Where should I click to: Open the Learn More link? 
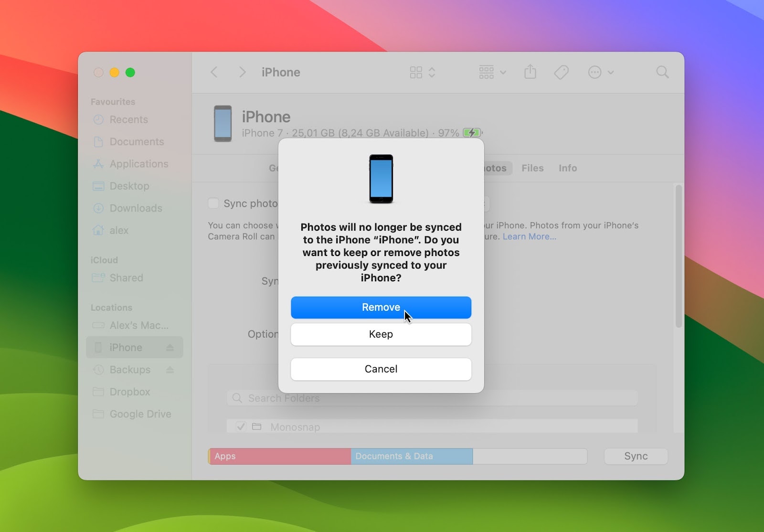pos(529,237)
